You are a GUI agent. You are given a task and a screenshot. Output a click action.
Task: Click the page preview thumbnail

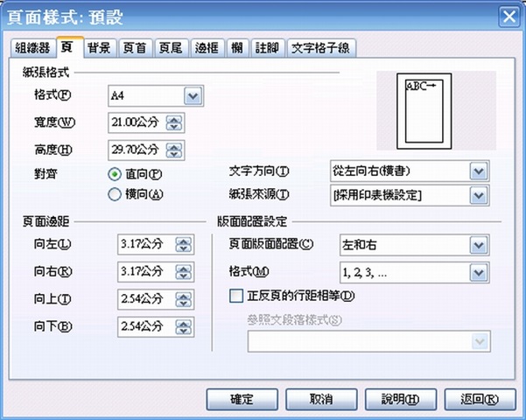pos(424,111)
